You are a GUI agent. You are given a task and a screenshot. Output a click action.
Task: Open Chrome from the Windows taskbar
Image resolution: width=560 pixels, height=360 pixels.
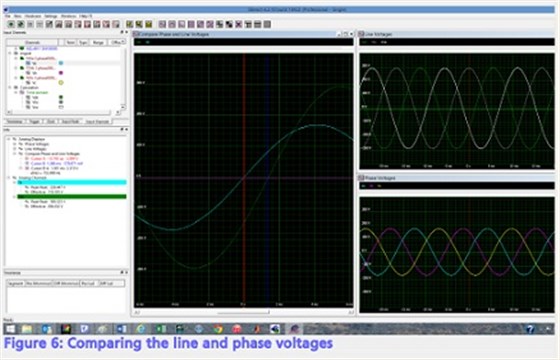tap(218, 329)
